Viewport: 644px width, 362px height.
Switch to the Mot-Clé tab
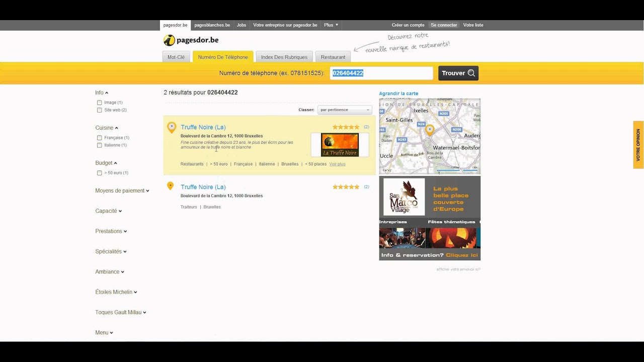click(x=176, y=57)
